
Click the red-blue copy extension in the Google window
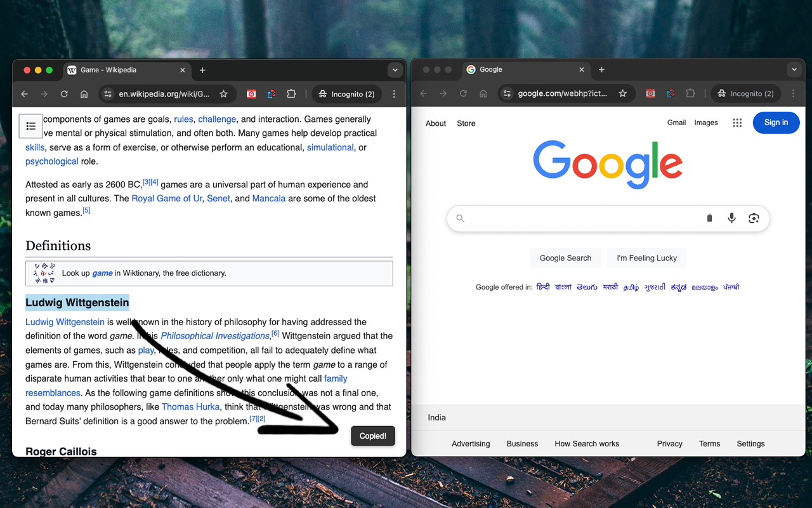pos(671,93)
